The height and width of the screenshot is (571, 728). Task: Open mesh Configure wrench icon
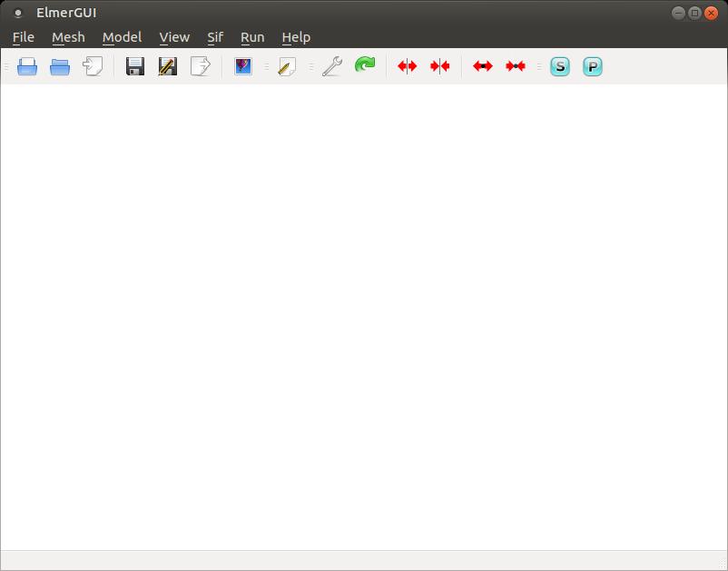coord(332,66)
